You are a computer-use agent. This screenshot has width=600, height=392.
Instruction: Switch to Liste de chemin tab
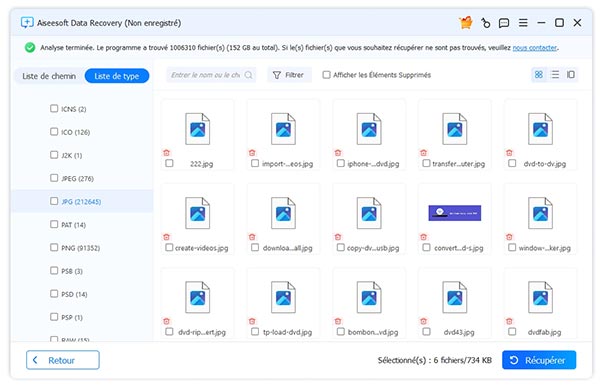click(x=49, y=76)
